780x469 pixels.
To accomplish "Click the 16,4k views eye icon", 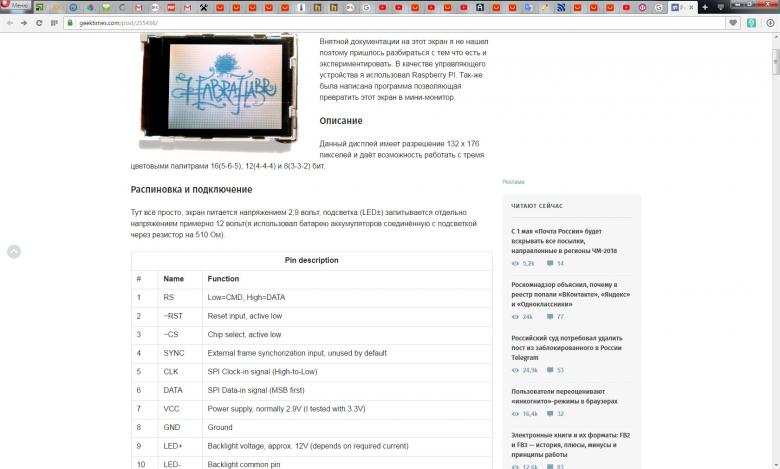I will 515,413.
